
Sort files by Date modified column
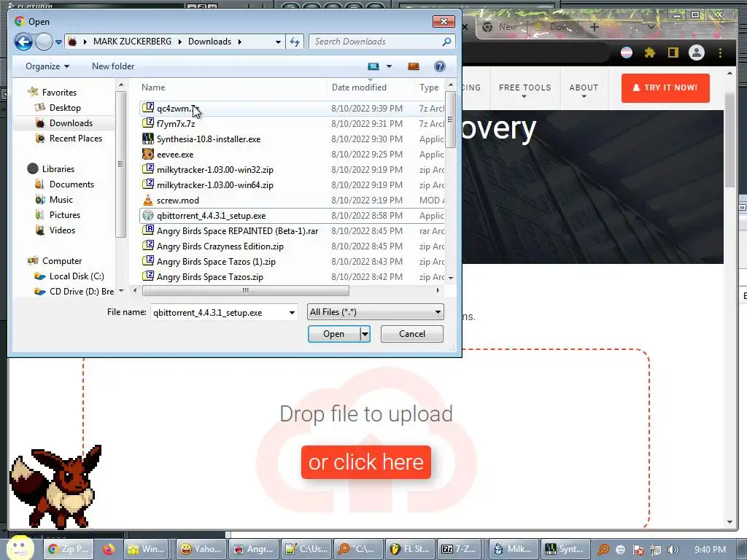coord(359,87)
